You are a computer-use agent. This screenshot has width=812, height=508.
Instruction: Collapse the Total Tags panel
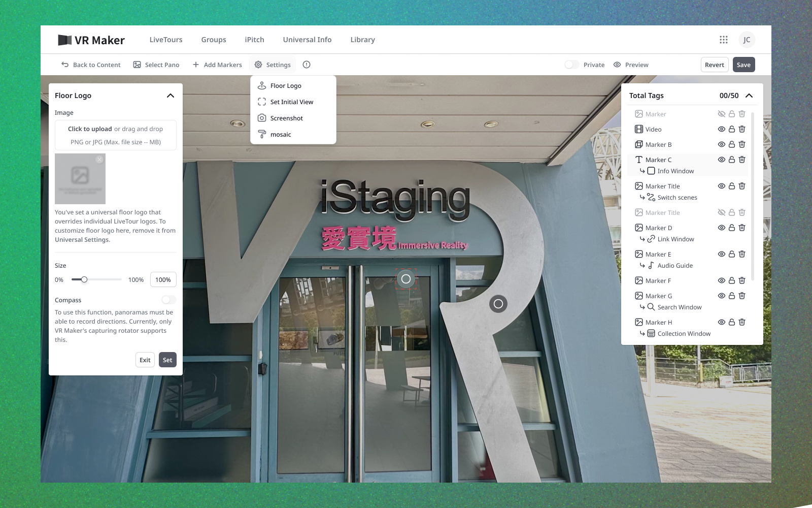(749, 96)
